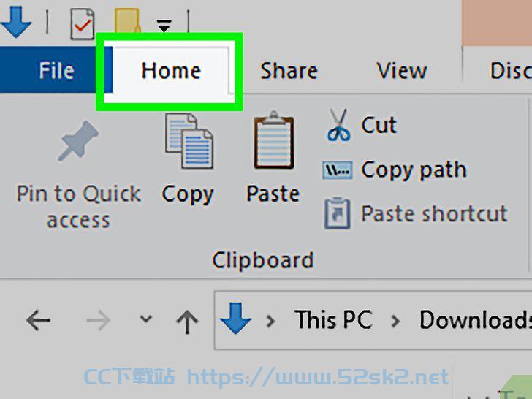The width and height of the screenshot is (532, 399).
Task: Click the Cut scissors icon
Action: click(338, 125)
